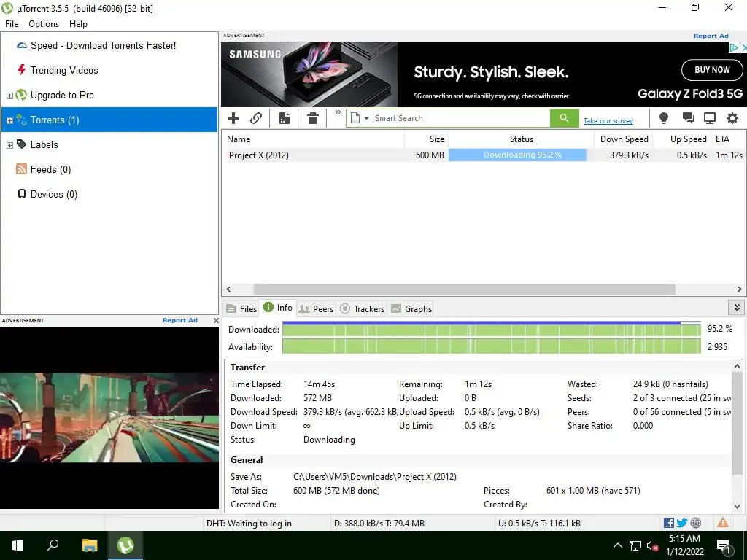Switch to the Trackers tab
The image size is (747, 560).
[x=362, y=308]
